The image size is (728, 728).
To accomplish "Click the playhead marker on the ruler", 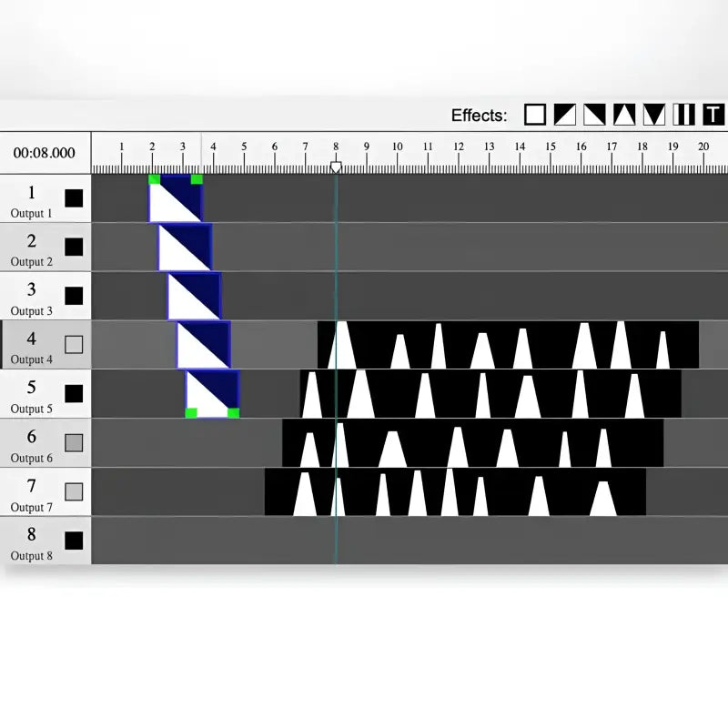I will (336, 167).
